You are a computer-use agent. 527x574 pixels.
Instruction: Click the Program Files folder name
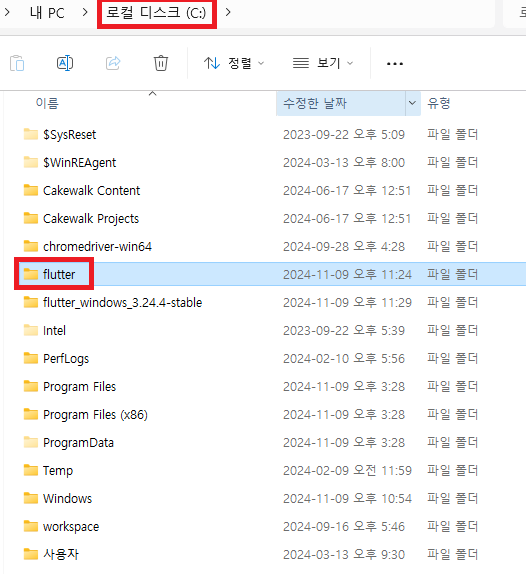(x=79, y=387)
